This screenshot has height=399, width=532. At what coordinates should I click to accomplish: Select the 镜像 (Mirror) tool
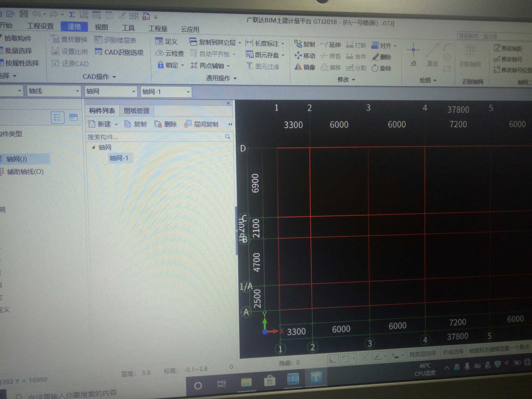305,67
